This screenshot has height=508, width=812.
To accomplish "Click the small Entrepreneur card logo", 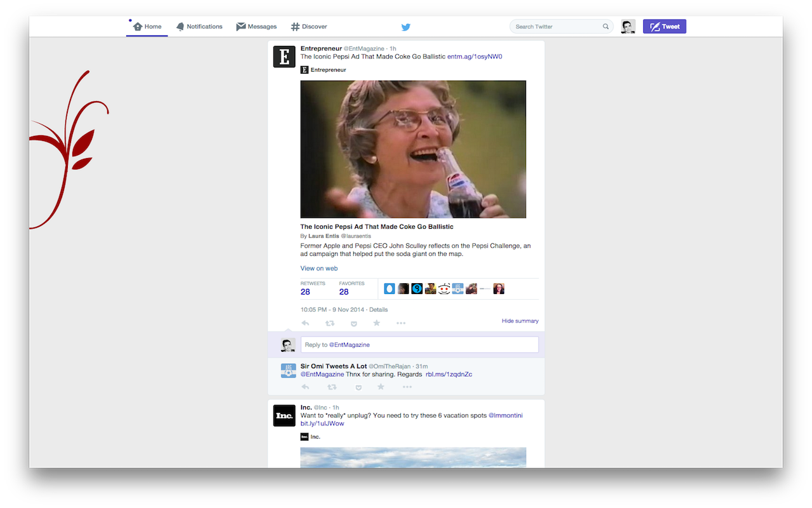I will 304,70.
